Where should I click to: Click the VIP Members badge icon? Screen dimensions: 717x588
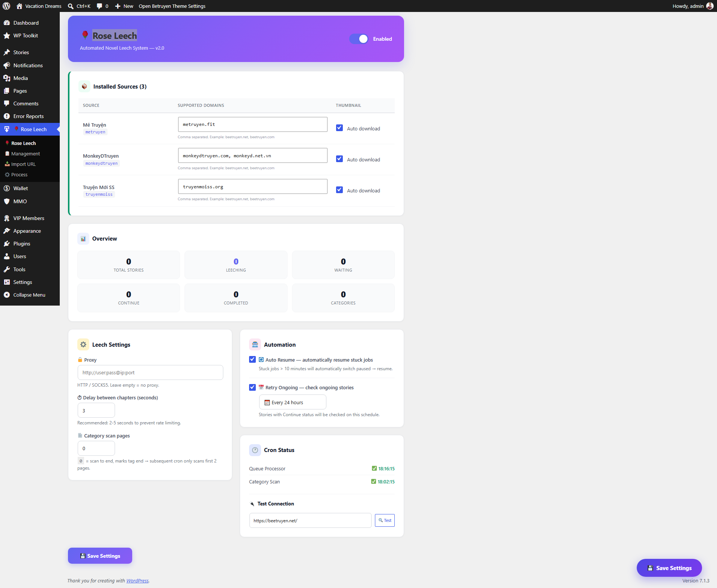coord(7,218)
